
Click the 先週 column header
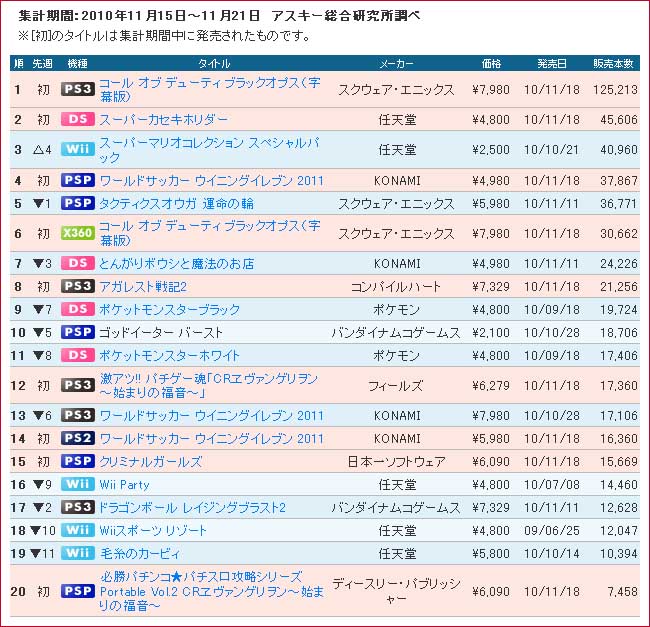[42, 63]
